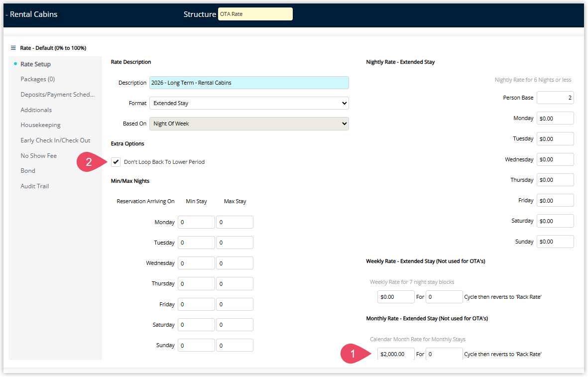This screenshot has width=588, height=377.
Task: Click Wednesday Min Stay field
Action: (197, 263)
